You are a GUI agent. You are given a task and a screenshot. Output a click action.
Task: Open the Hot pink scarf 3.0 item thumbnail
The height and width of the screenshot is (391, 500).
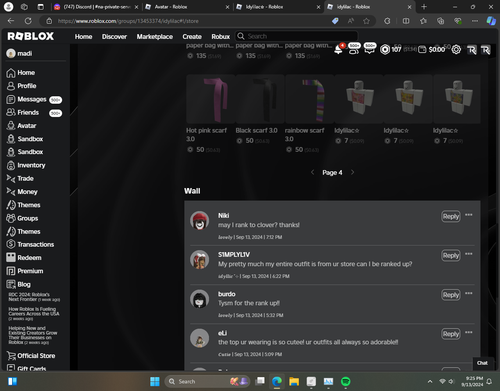click(x=211, y=99)
